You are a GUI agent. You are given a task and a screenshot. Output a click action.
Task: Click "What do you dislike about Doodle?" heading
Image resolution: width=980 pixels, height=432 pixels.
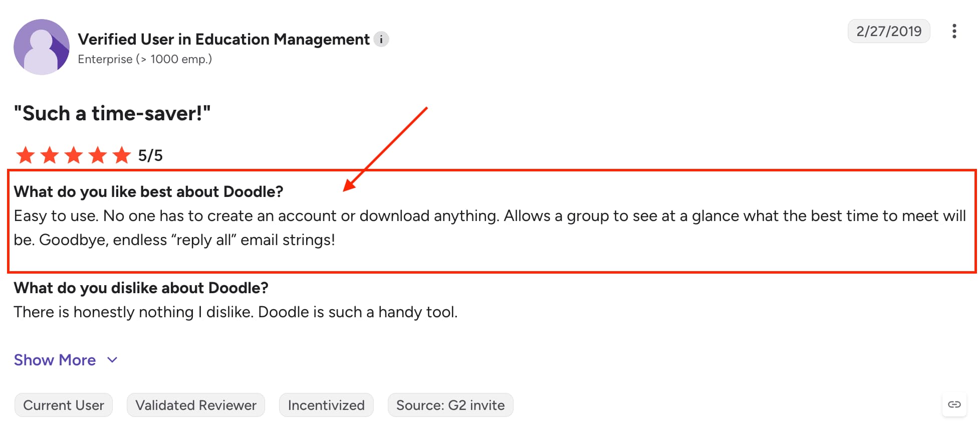pyautogui.click(x=141, y=288)
